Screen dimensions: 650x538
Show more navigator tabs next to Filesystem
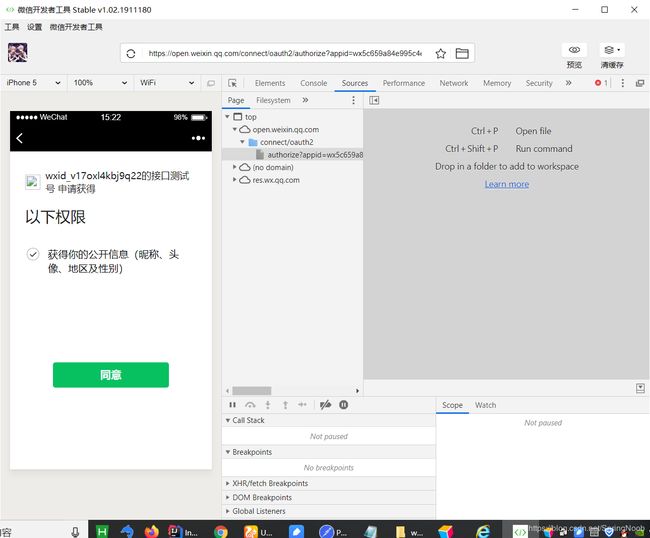tap(305, 100)
